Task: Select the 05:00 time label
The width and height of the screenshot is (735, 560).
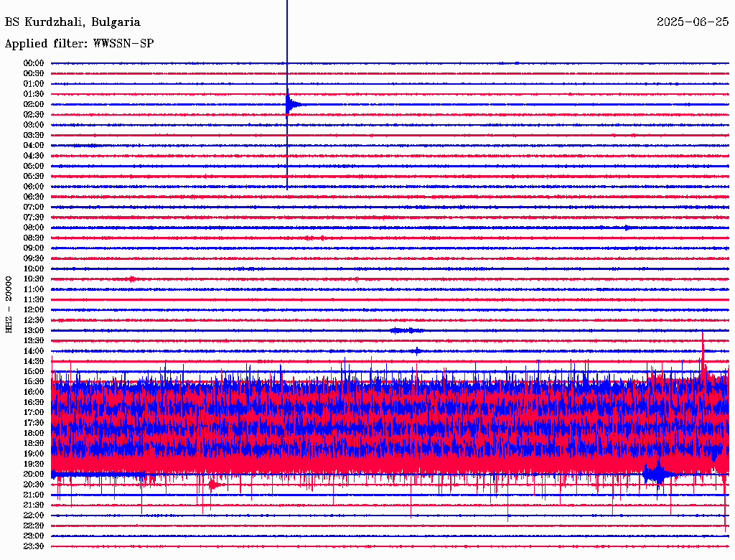Action: pyautogui.click(x=34, y=166)
